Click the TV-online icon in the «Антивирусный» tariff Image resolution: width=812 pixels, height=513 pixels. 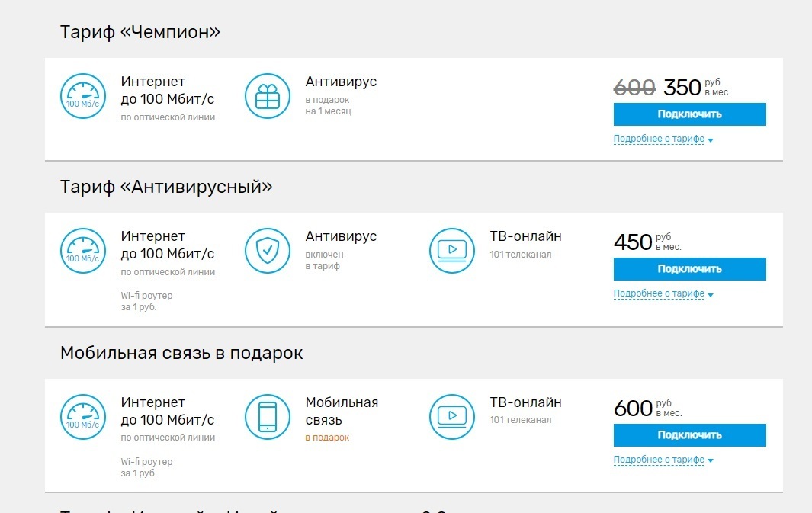point(452,250)
